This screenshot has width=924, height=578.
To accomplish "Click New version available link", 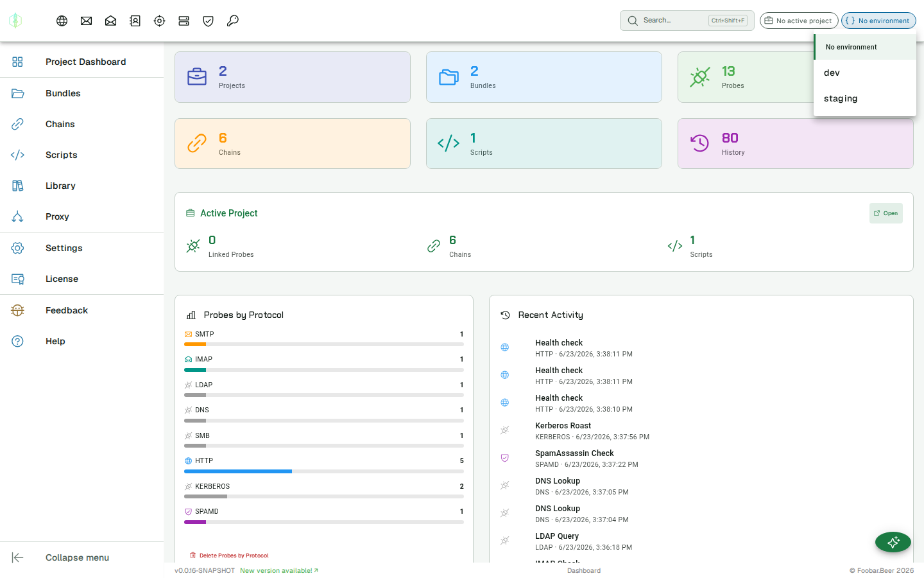I will coord(279,570).
